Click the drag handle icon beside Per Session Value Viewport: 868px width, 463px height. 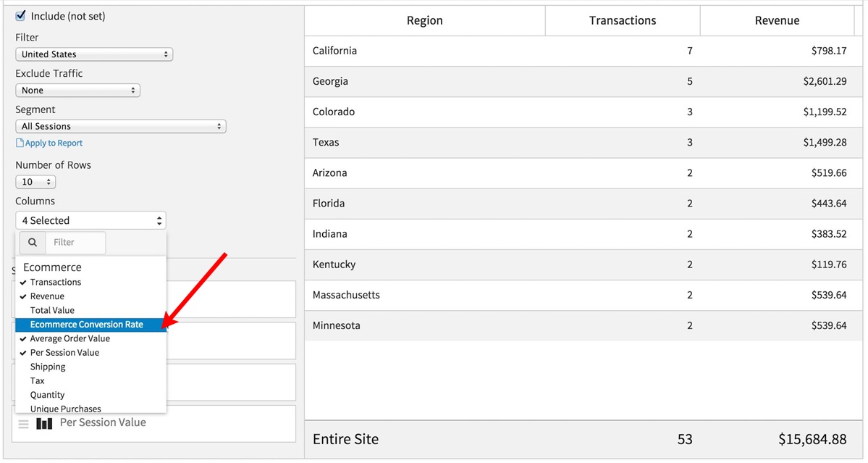tap(25, 423)
